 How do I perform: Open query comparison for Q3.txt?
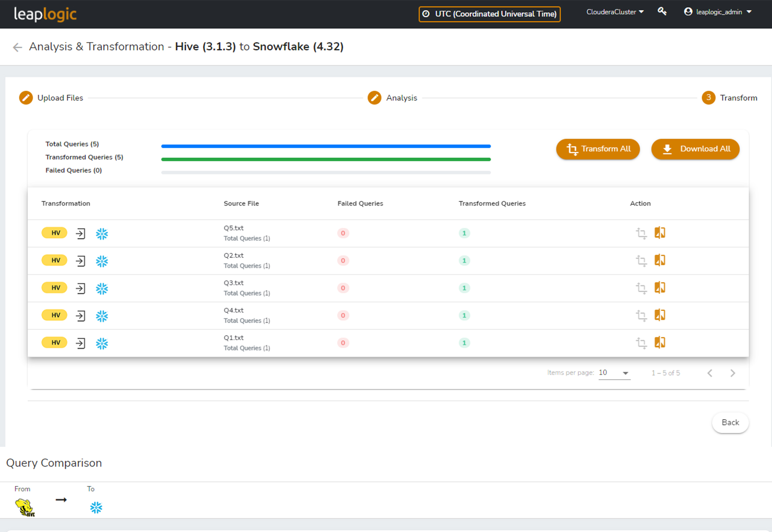[x=660, y=288]
